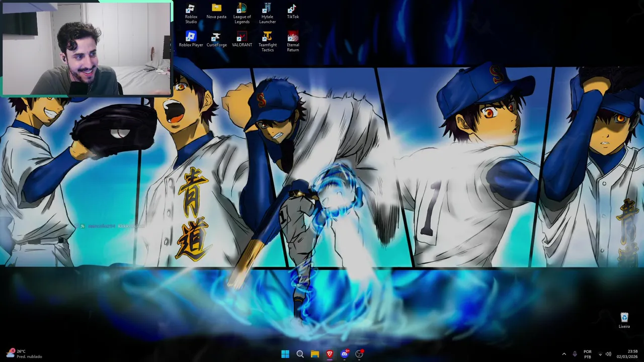Open the TikTok desktop shortcut

pos(293,11)
